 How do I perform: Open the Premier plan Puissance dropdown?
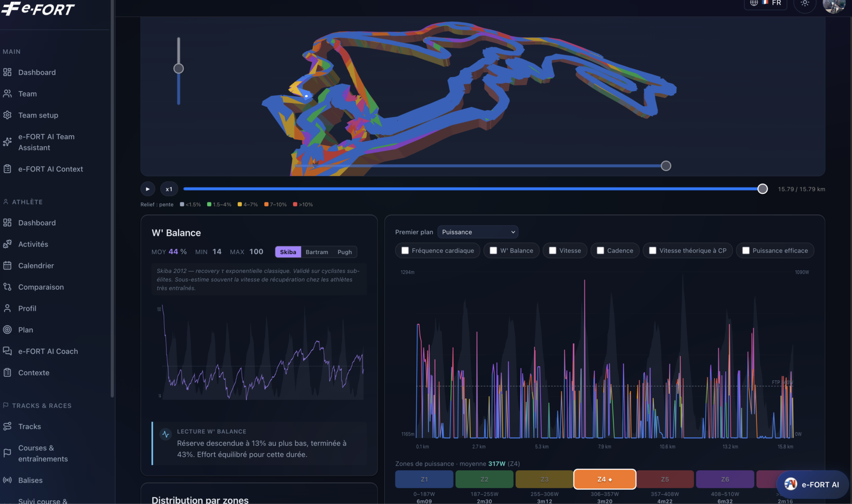478,232
